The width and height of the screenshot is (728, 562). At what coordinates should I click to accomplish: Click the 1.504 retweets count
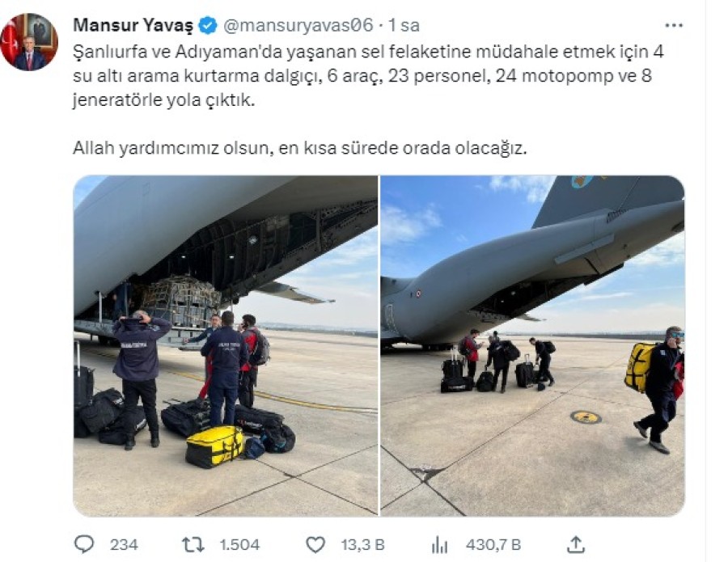click(239, 544)
